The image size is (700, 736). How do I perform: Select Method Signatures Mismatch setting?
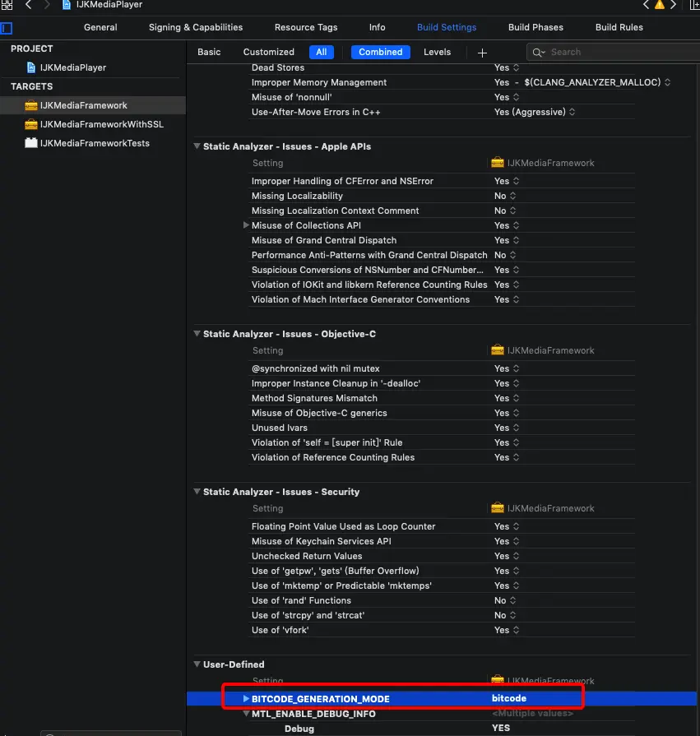point(314,399)
